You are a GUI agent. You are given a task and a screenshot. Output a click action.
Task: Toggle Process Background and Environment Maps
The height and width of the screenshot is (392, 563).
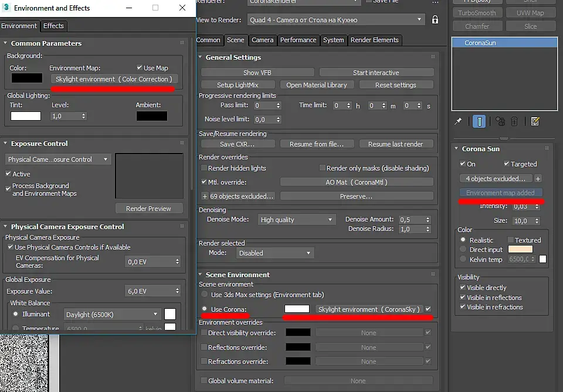pos(8,188)
